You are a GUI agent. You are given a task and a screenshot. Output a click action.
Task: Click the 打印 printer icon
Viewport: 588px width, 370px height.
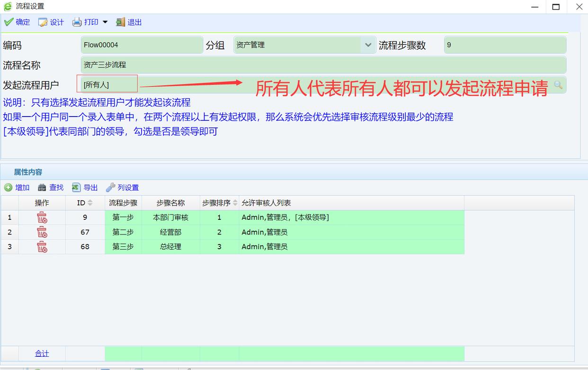77,22
